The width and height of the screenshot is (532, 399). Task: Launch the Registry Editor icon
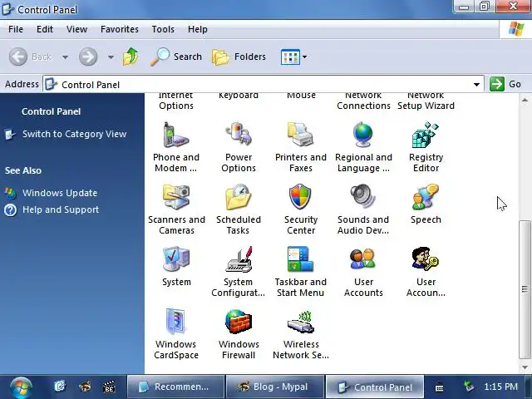[426, 135]
